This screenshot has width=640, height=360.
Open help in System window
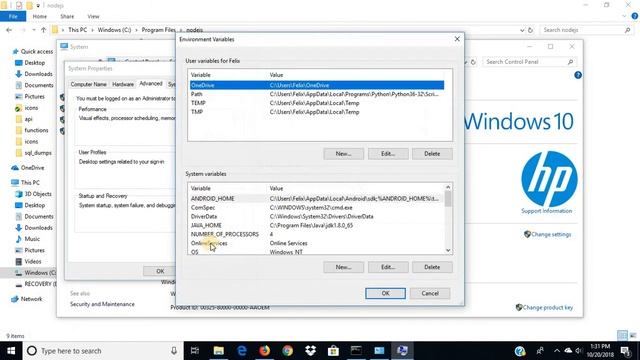tap(578, 75)
